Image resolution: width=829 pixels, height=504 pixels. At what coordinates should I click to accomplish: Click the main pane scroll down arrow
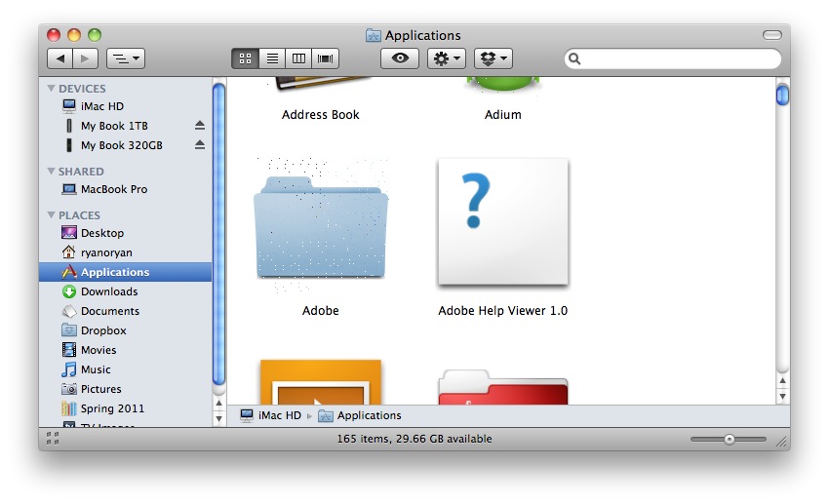click(782, 396)
